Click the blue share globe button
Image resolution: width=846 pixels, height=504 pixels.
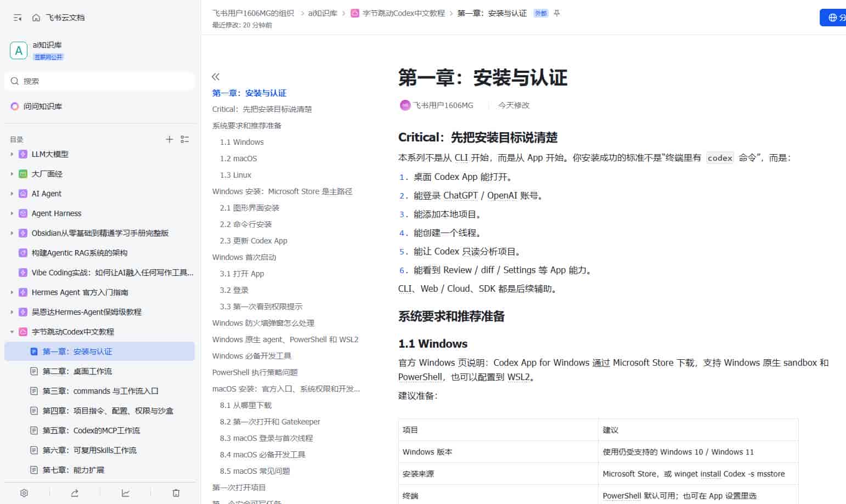point(833,18)
